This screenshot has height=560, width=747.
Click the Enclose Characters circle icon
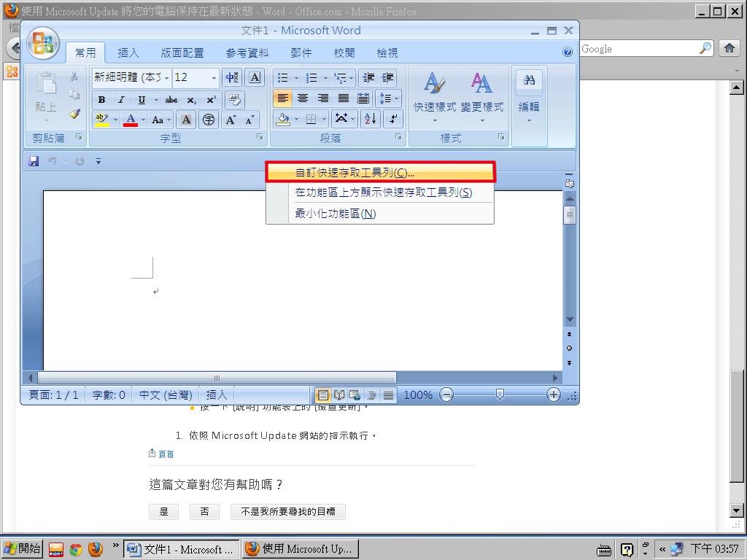pos(209,120)
